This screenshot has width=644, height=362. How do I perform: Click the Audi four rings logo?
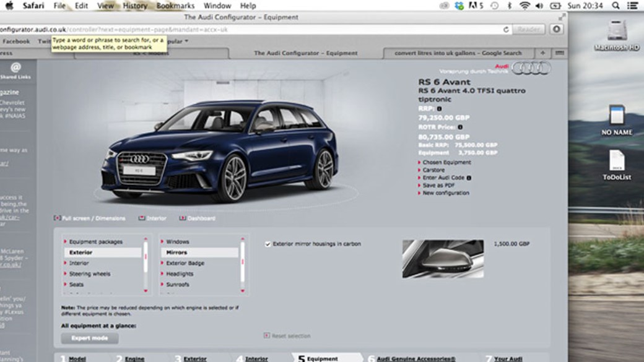531,68
